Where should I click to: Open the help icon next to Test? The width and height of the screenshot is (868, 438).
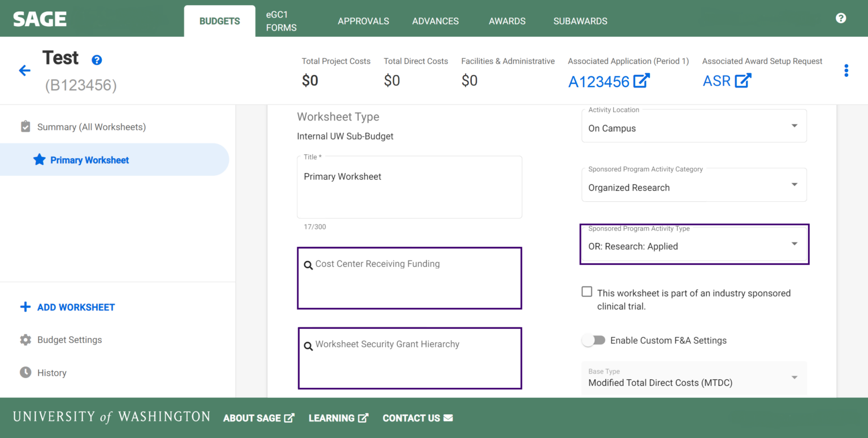point(97,60)
